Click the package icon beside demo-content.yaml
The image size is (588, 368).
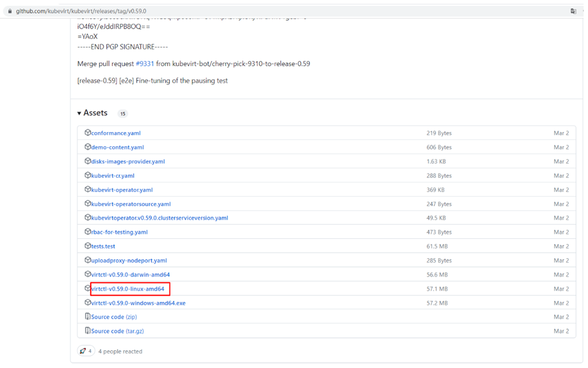[x=88, y=146]
